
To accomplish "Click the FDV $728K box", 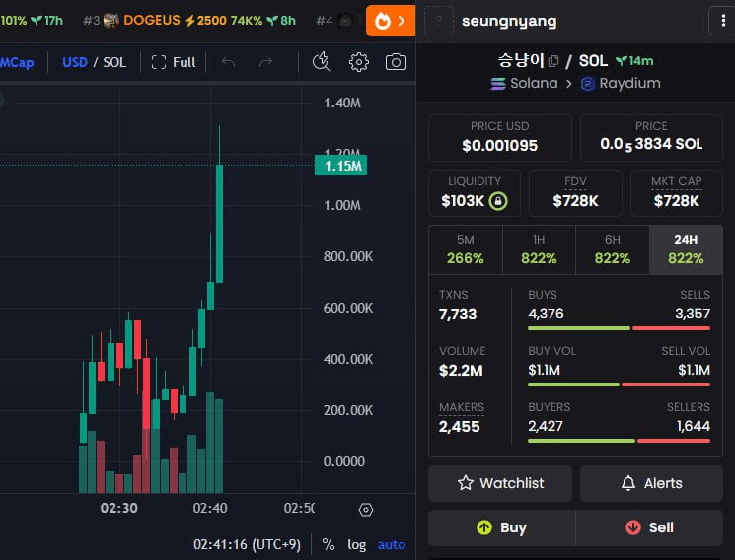I will tap(575, 193).
